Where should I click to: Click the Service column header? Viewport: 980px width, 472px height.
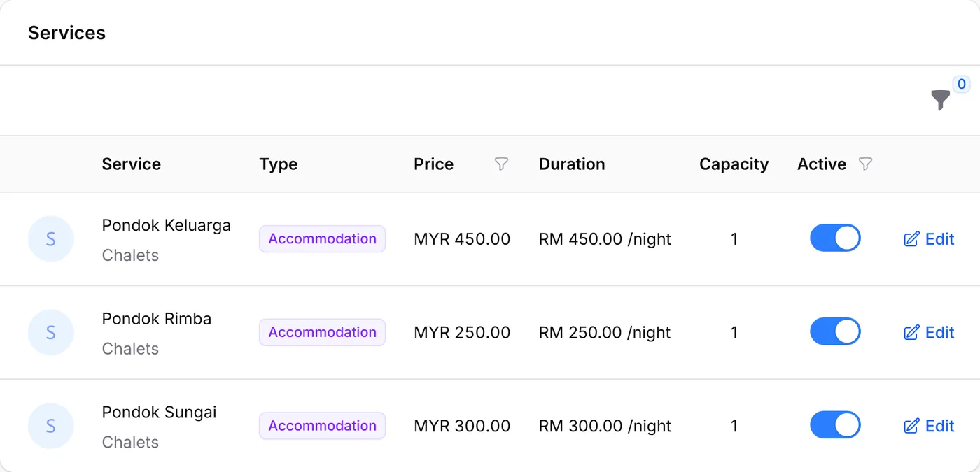[132, 164]
